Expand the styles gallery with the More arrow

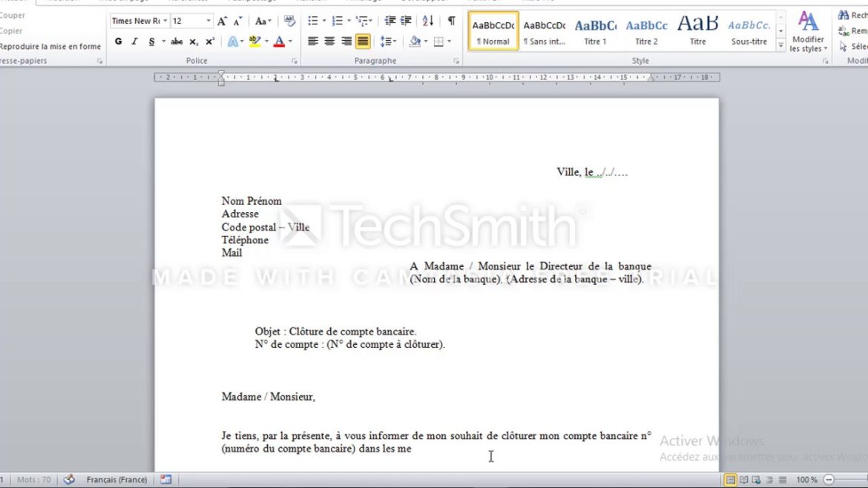click(780, 46)
